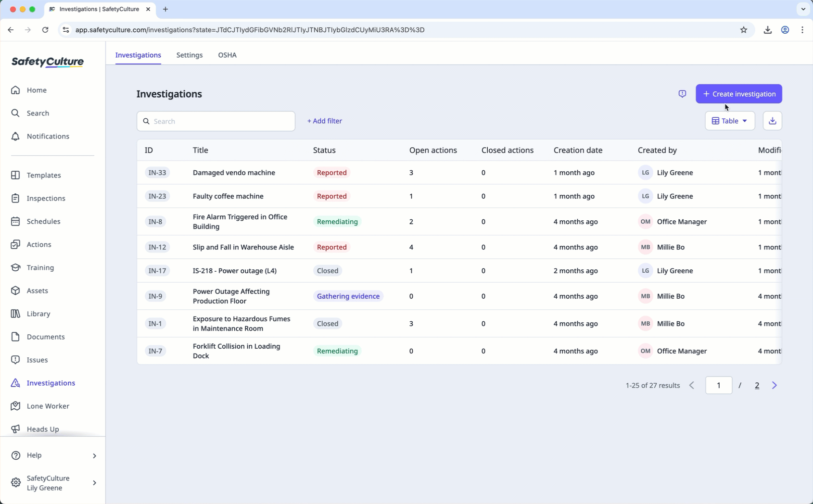813x504 pixels.
Task: Switch to OSHA tab
Action: 227,55
